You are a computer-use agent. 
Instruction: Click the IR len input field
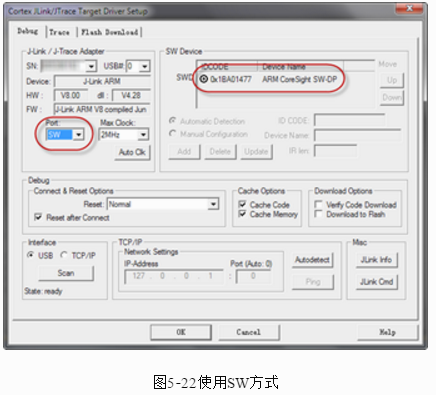point(335,151)
